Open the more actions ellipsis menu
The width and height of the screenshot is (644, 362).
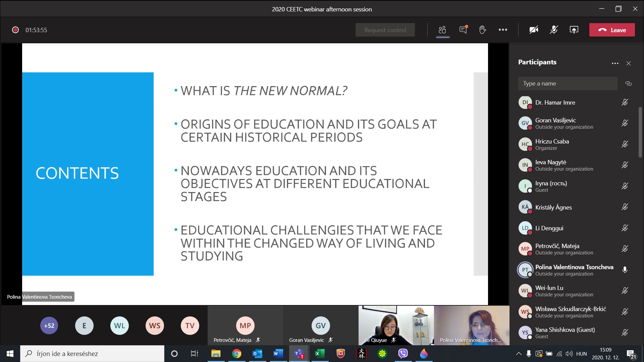503,30
